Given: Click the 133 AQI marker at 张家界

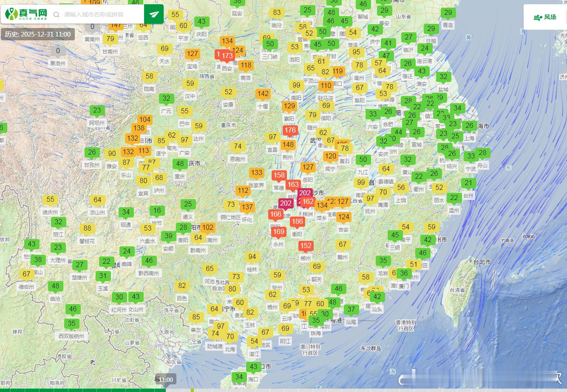Looking at the screenshot, I should [x=256, y=173].
